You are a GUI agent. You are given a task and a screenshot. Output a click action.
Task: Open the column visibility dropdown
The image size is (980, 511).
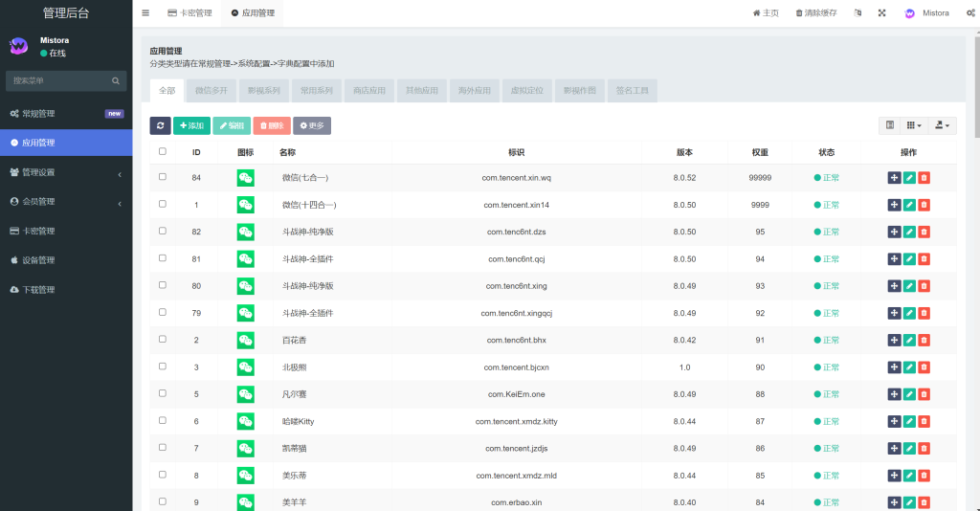(x=914, y=125)
